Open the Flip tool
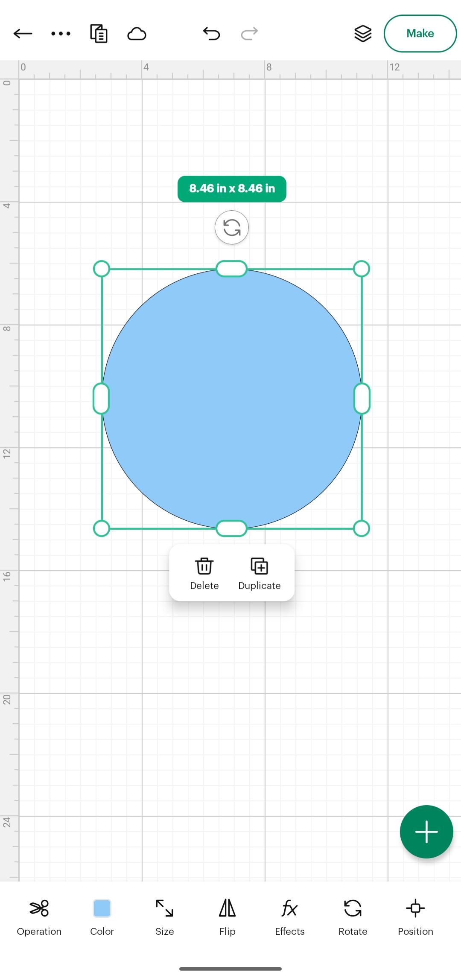Screen dimensions: 461x980 coord(227,917)
